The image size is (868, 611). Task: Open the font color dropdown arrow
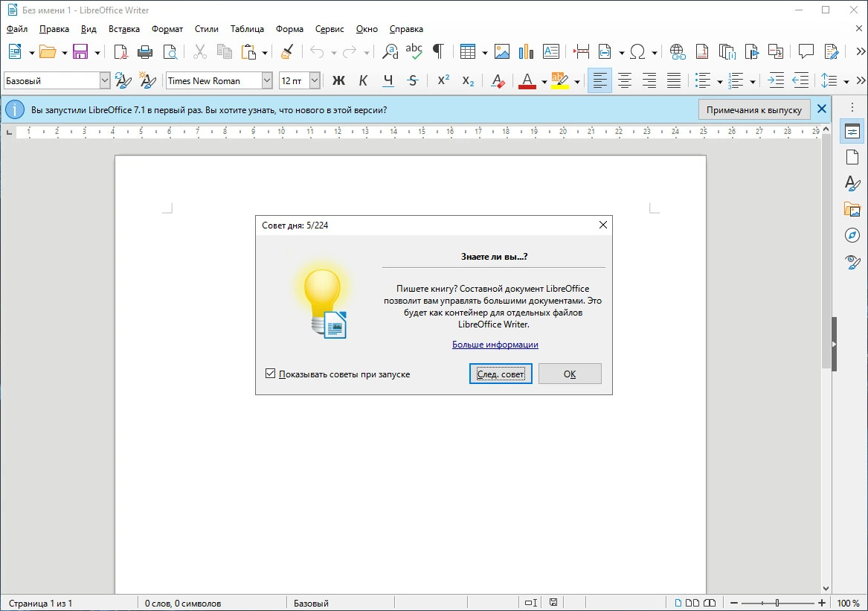(544, 81)
